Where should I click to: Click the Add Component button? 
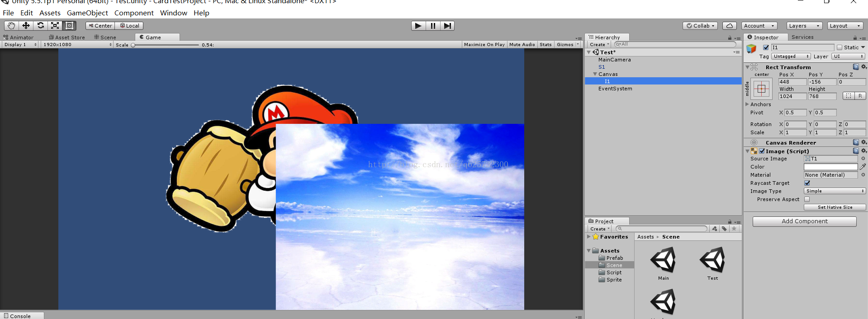(x=805, y=221)
